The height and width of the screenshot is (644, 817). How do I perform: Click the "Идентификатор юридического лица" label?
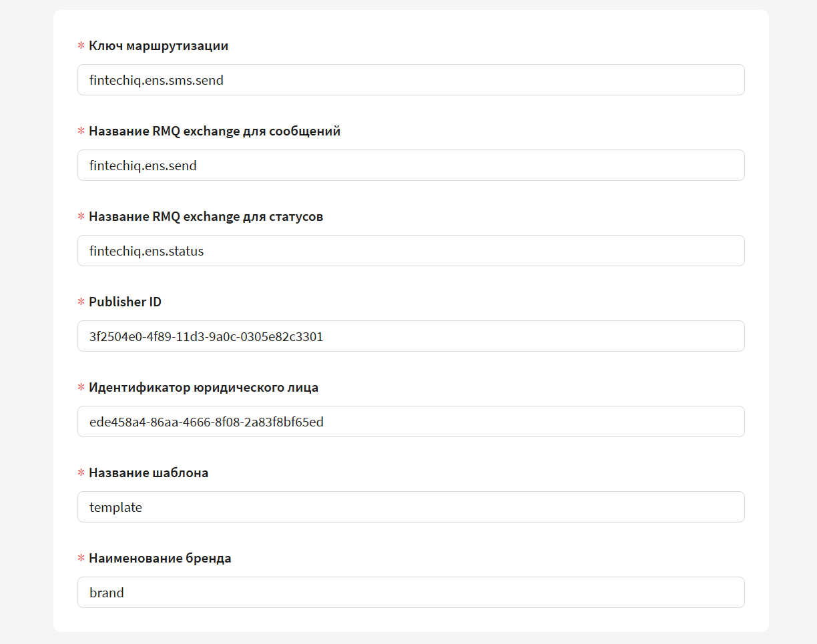click(203, 388)
